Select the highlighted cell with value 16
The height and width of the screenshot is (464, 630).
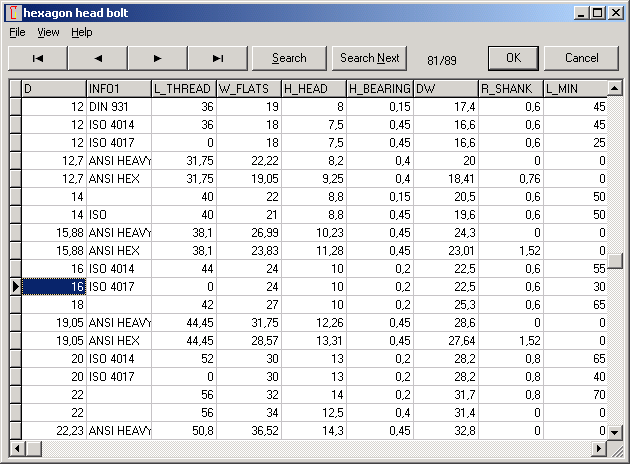[54, 287]
